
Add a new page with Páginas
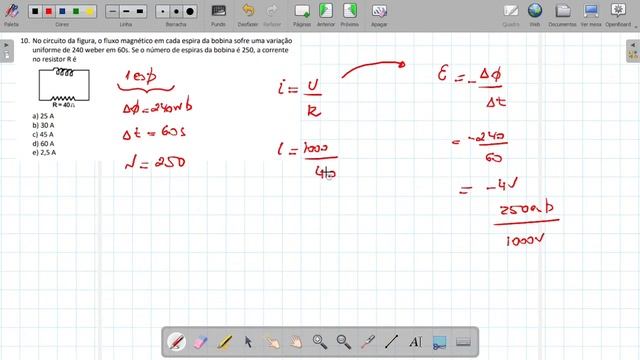click(x=302, y=15)
